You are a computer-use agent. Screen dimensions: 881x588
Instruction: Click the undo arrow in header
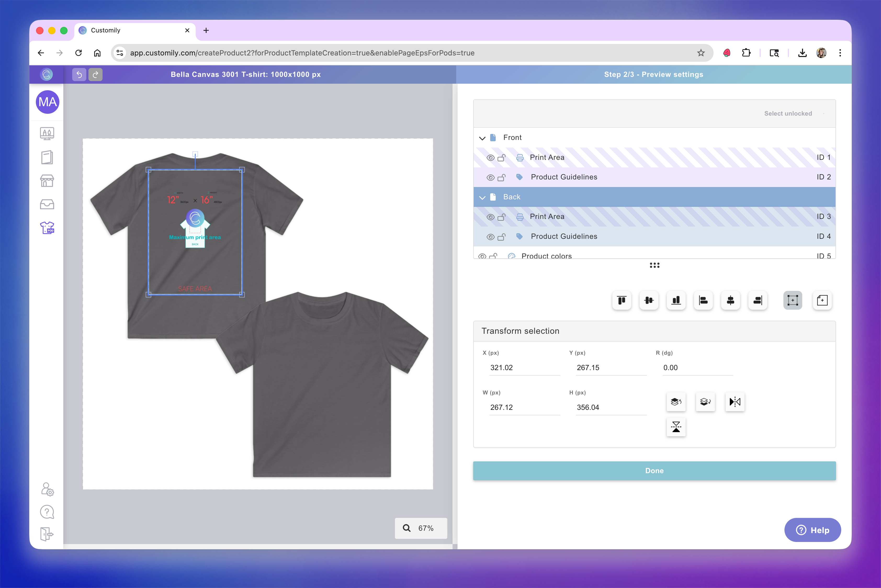tap(79, 75)
